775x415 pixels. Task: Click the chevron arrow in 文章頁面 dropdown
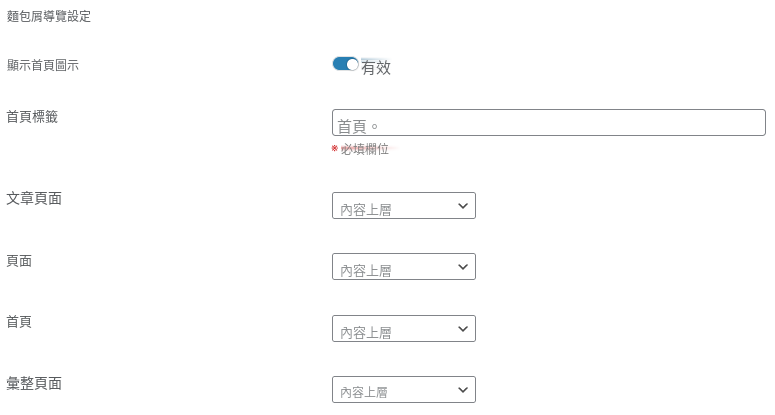463,206
